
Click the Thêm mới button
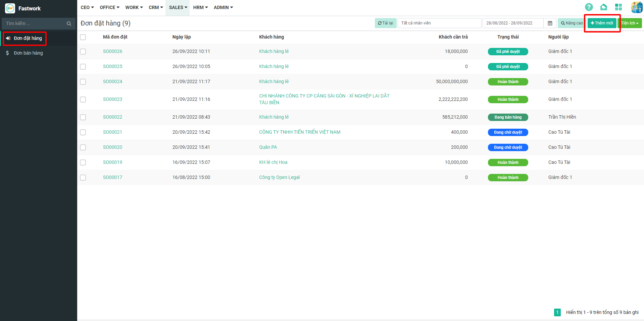(602, 23)
